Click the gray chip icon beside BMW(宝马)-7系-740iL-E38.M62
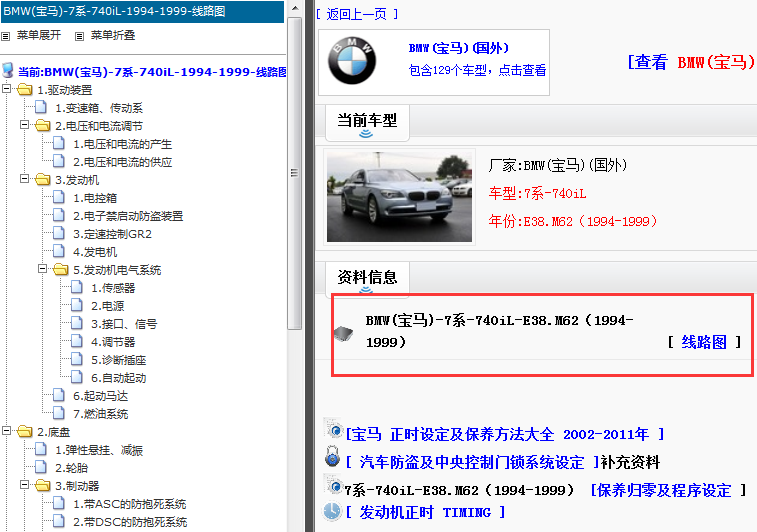 tap(344, 333)
